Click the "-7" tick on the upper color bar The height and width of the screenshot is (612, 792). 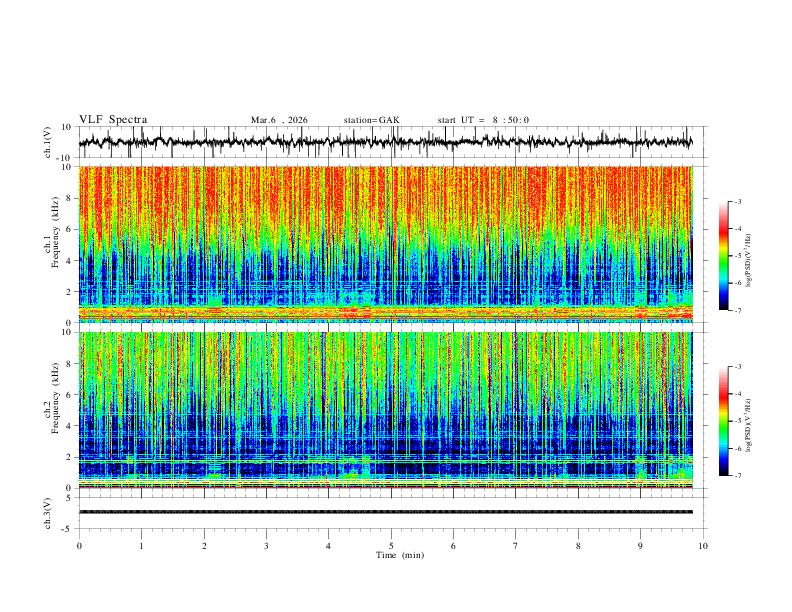point(737,310)
